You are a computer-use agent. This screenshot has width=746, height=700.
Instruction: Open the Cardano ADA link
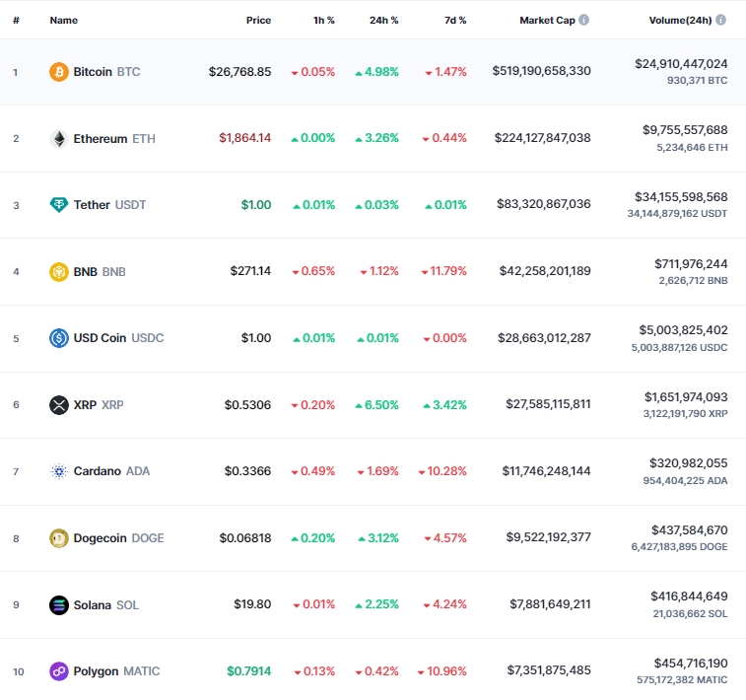click(x=111, y=471)
